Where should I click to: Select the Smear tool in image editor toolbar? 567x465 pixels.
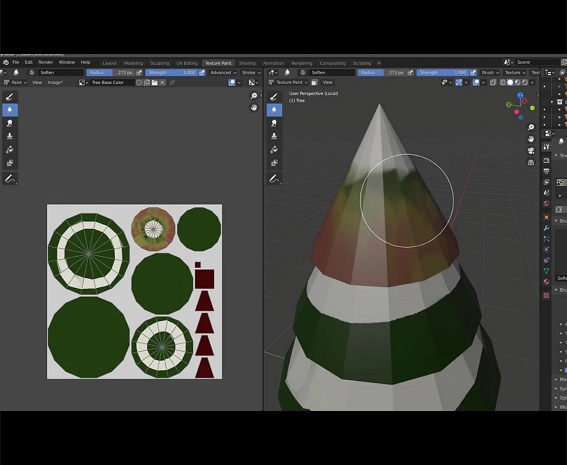[x=10, y=123]
